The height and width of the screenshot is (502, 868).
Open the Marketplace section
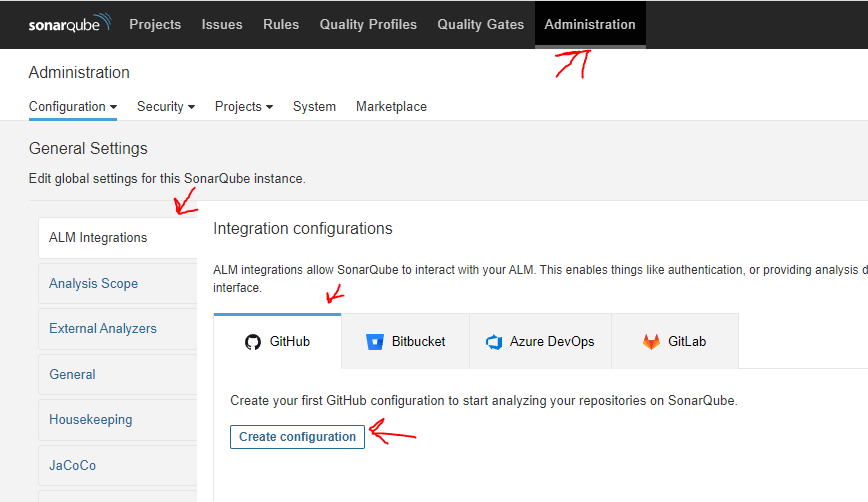click(x=391, y=106)
